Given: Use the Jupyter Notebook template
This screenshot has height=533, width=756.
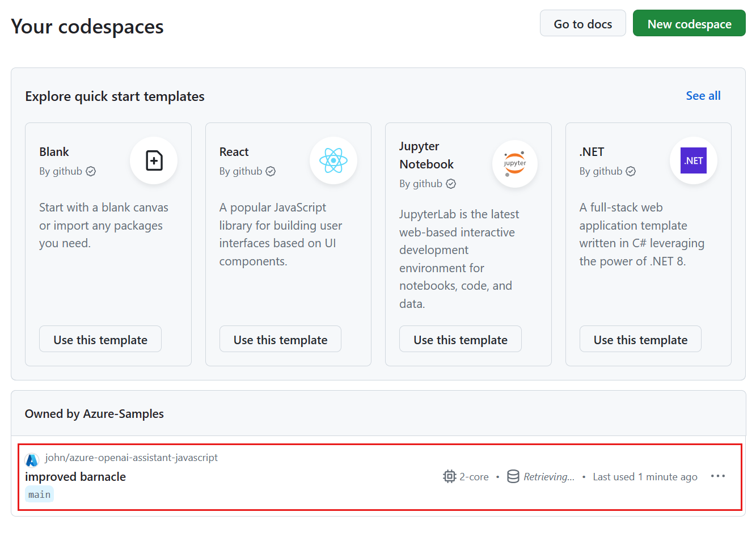Looking at the screenshot, I should coord(460,339).
